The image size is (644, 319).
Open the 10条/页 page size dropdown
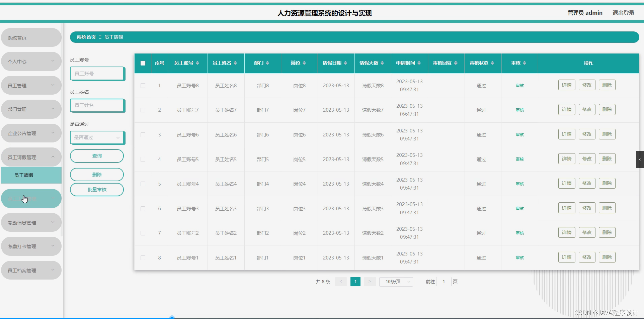(x=396, y=282)
